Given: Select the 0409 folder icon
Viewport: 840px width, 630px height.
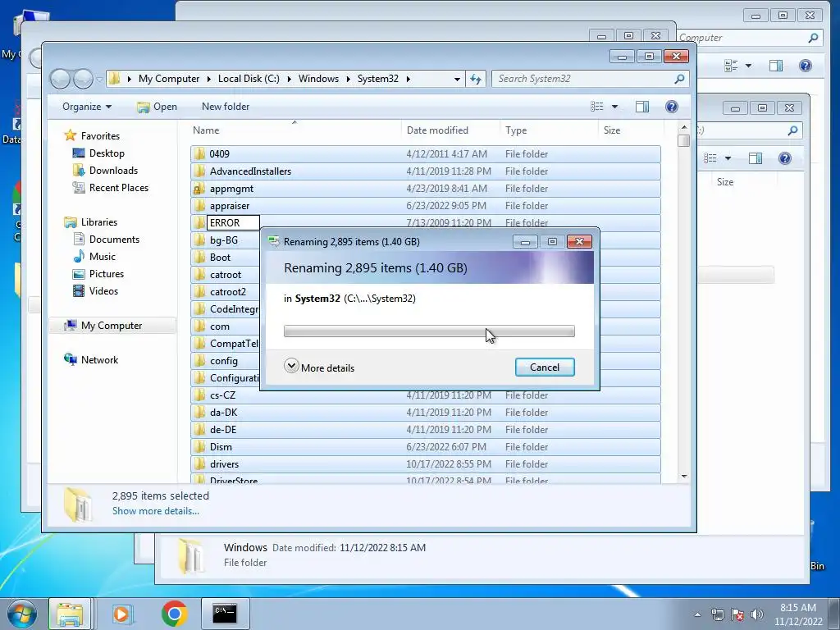Looking at the screenshot, I should [x=200, y=153].
